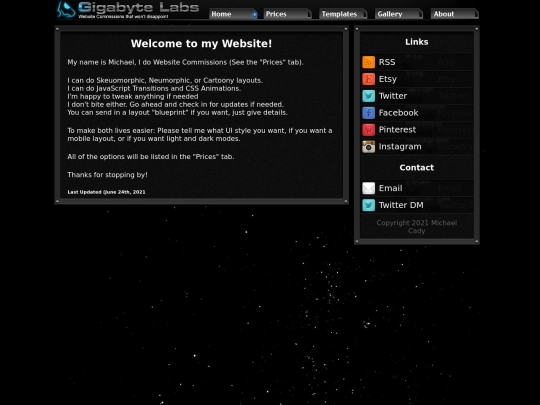The image size is (540, 405).
Task: Click the Contact panel heading
Action: pos(417,168)
